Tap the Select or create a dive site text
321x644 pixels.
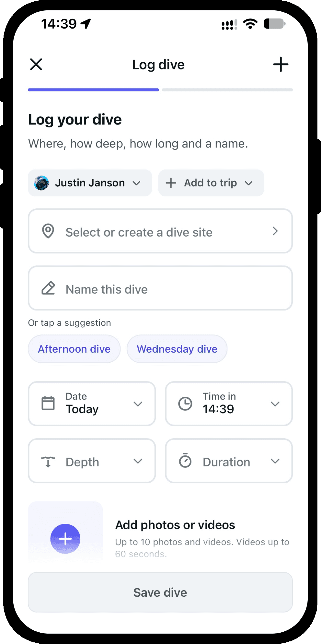[x=139, y=232]
